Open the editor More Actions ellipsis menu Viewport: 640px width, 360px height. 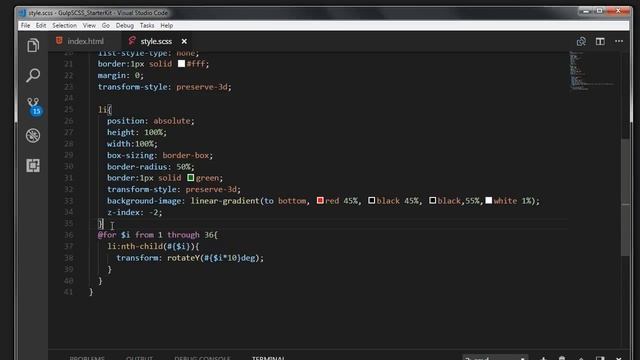click(619, 41)
